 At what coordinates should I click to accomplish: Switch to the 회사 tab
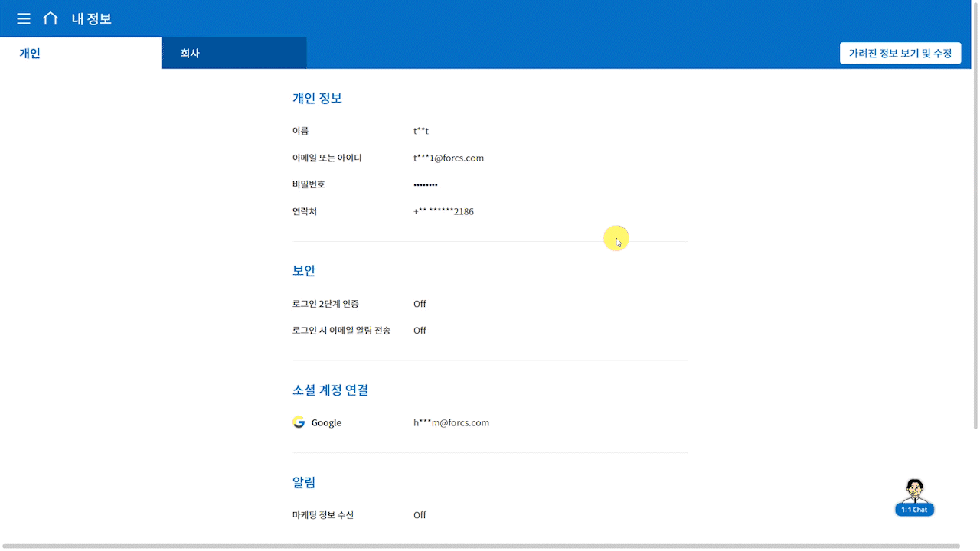click(x=190, y=54)
